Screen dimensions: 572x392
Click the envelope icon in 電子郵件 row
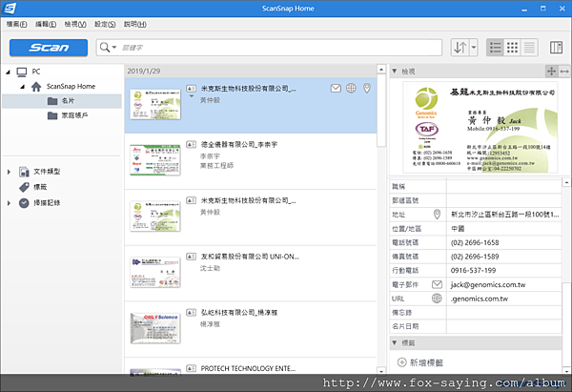[x=437, y=284]
